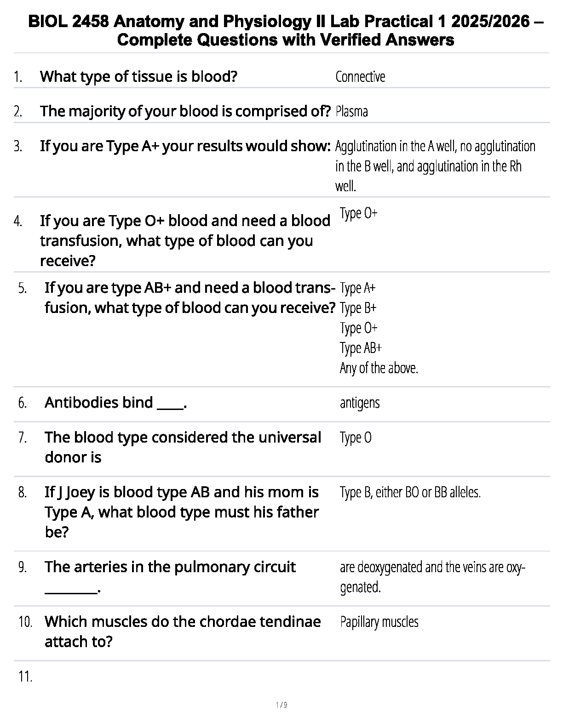Click the "Antibodies bind" question
The image size is (563, 728).
115,403
